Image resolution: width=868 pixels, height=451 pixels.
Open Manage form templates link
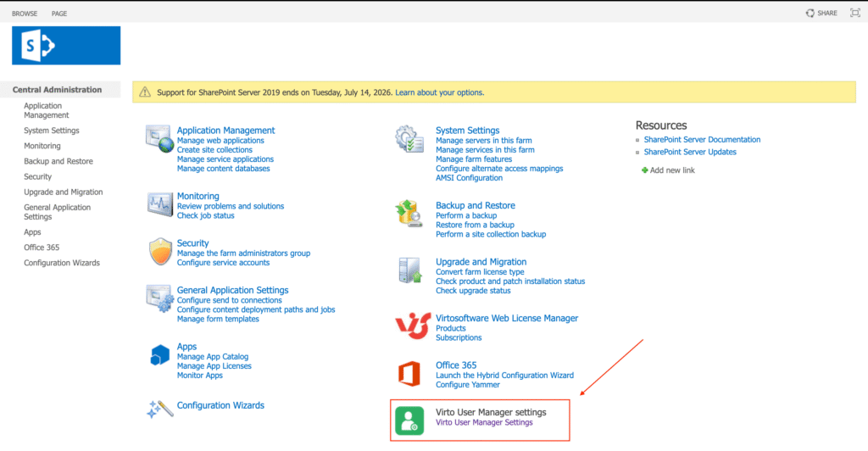(218, 320)
